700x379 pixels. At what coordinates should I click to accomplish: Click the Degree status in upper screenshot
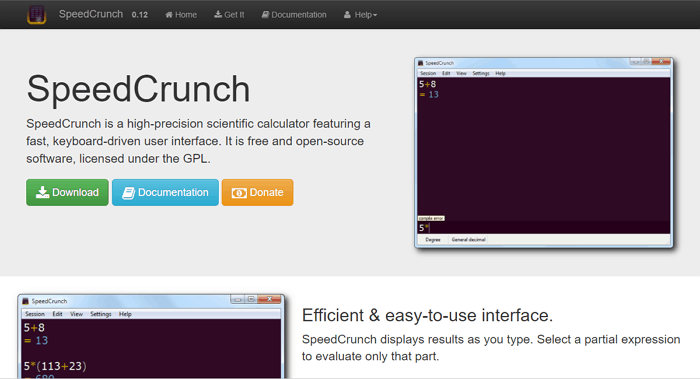click(x=433, y=240)
